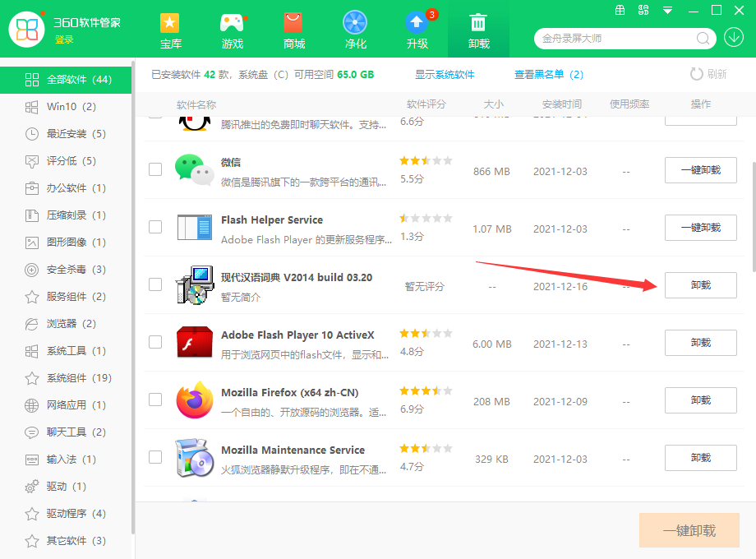Click the bottom orange 一键卸载 button
Image resolution: width=756 pixels, height=559 pixels.
click(689, 530)
